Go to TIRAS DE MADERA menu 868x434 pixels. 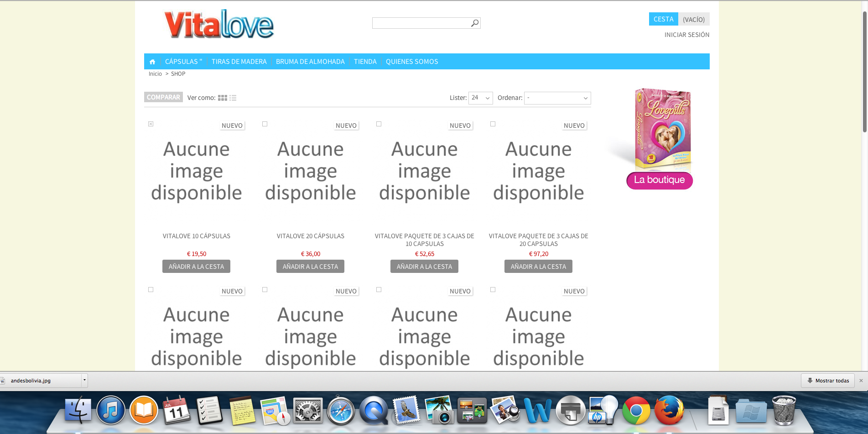coord(239,62)
